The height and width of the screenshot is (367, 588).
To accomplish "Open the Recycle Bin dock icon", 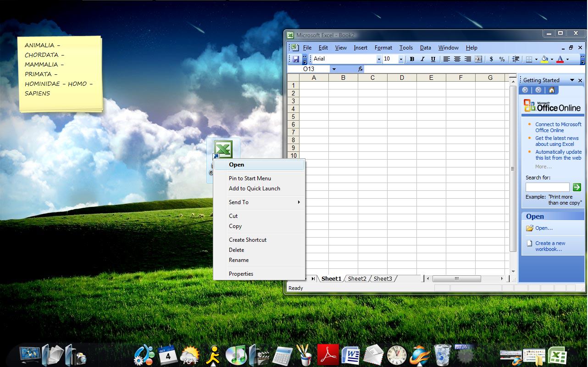I will 443,355.
